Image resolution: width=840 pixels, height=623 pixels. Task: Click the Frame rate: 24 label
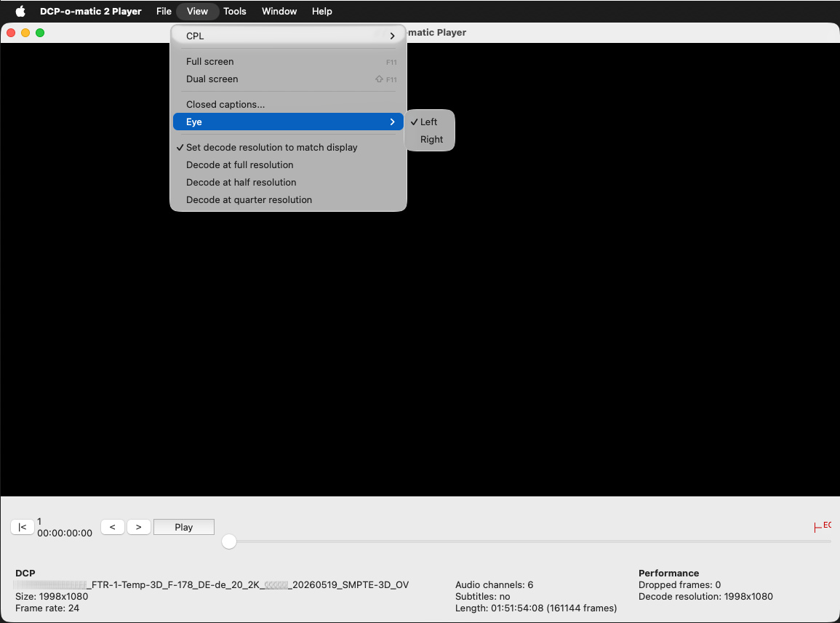[x=47, y=608]
